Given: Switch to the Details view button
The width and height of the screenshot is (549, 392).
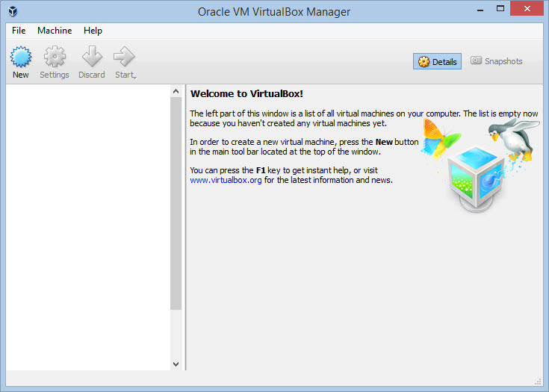Looking at the screenshot, I should (437, 61).
